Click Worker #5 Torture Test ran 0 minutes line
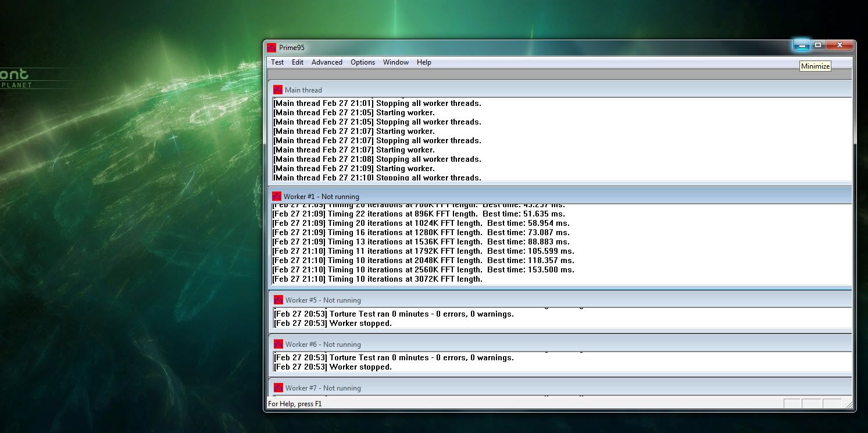This screenshot has height=433, width=868. (x=394, y=314)
